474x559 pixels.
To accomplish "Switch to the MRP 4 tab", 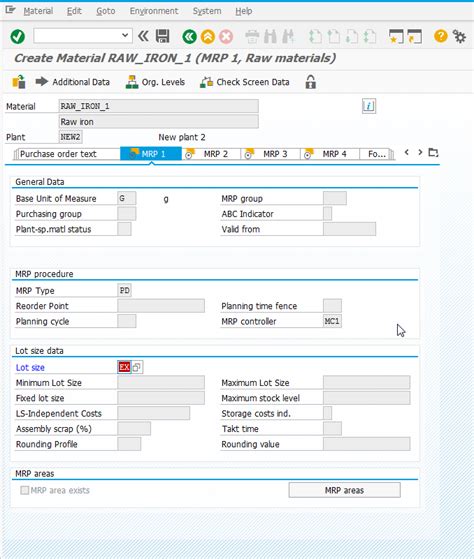I will [330, 154].
